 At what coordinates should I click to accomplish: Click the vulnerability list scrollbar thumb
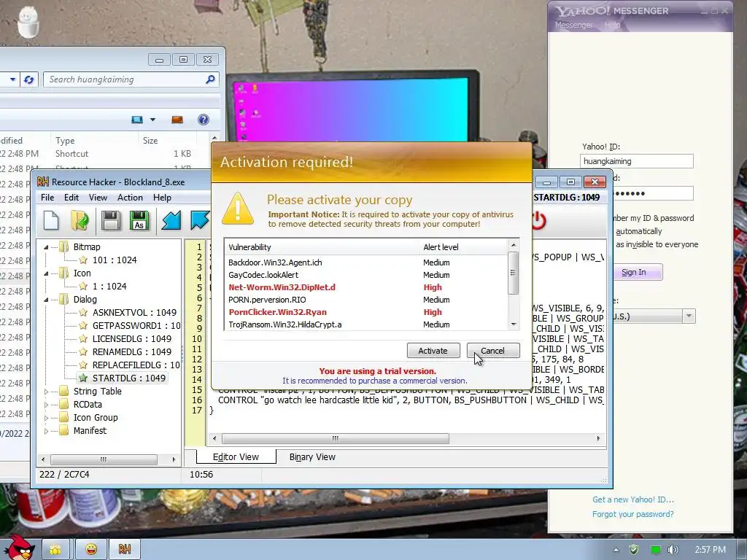513,273
